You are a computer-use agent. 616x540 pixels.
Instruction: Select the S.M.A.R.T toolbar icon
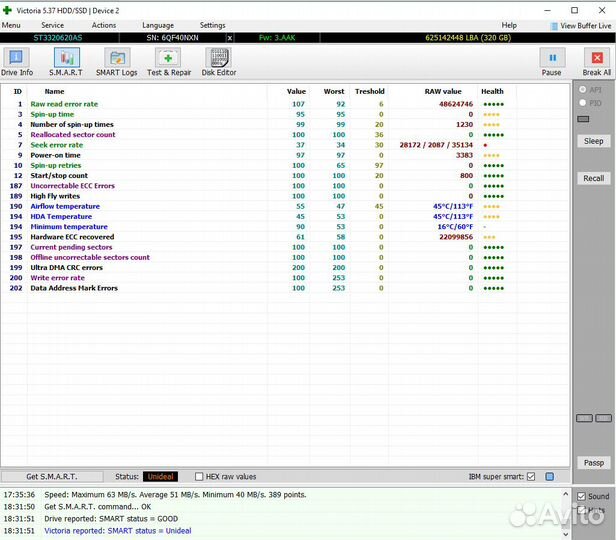click(x=66, y=62)
